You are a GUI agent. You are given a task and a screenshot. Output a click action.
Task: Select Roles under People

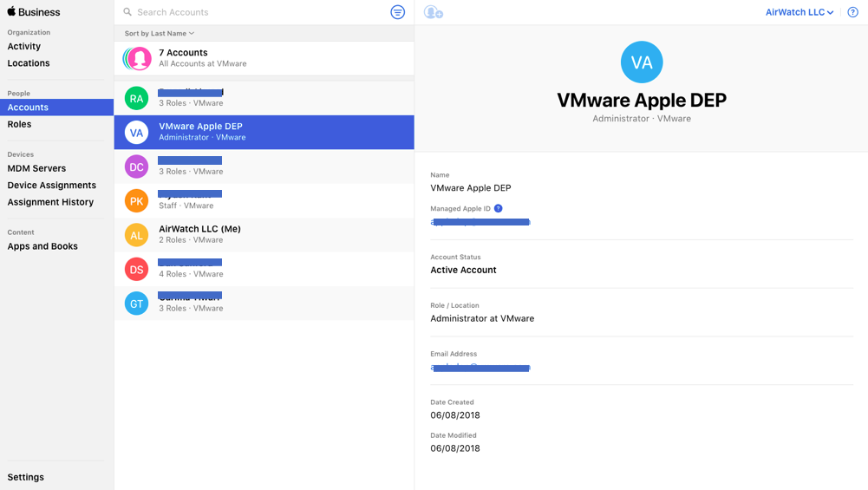point(20,125)
